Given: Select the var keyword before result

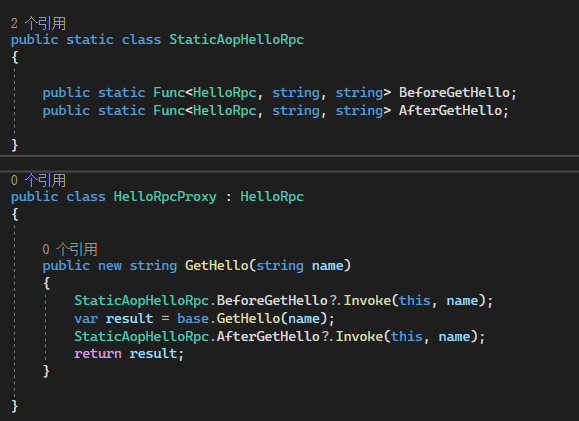Looking at the screenshot, I should tap(86, 318).
